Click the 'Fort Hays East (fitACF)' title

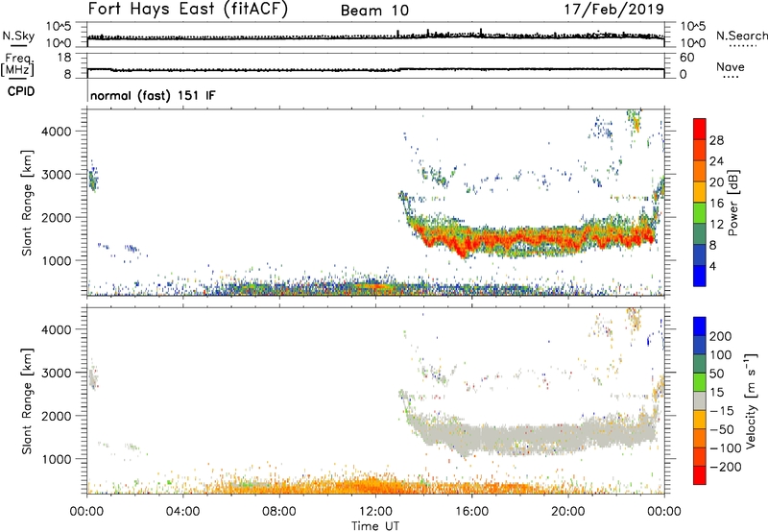[188, 9]
